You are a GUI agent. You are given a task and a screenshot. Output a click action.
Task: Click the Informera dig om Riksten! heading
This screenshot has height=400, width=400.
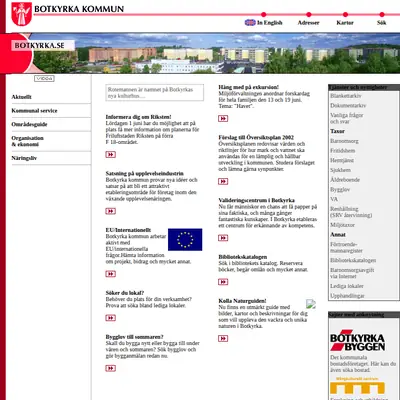[x=138, y=117]
